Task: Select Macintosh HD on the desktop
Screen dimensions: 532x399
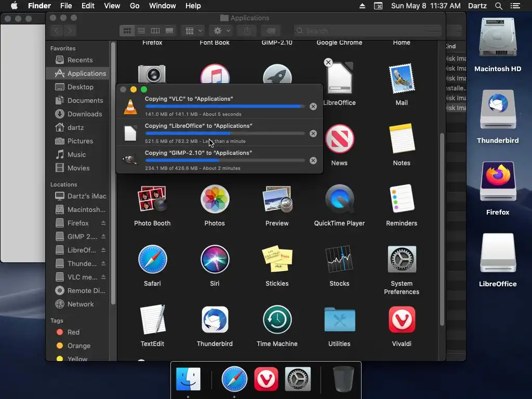Action: (x=498, y=38)
